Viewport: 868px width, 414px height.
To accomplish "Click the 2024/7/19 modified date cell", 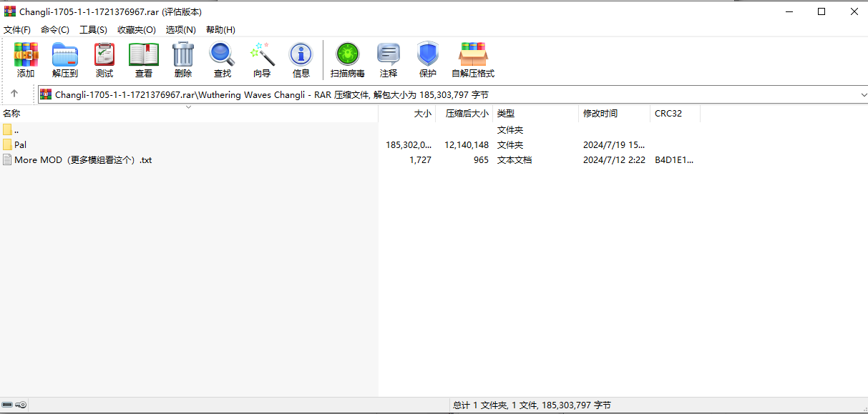I will coord(614,144).
